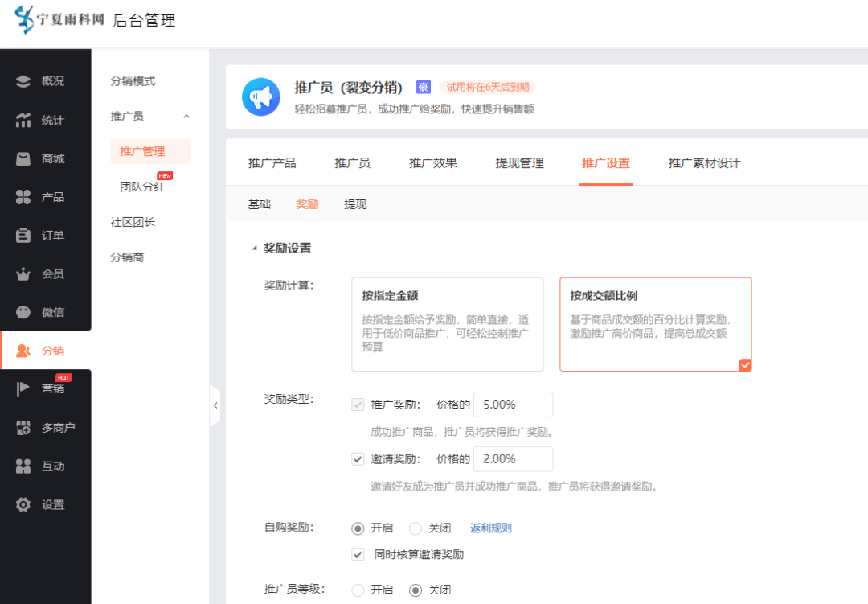The image size is (868, 604).
Task: Open the 互动 interaction sidebar icon
Action: 23,466
